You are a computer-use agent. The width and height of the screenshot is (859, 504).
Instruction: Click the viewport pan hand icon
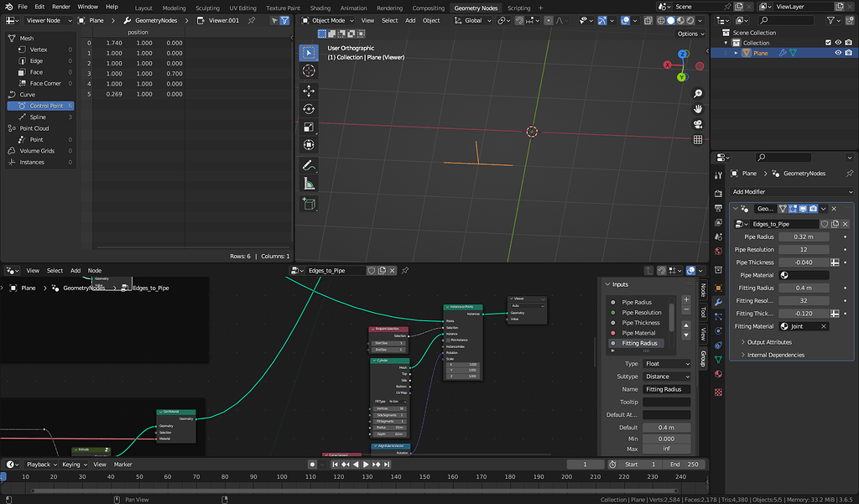tap(697, 109)
